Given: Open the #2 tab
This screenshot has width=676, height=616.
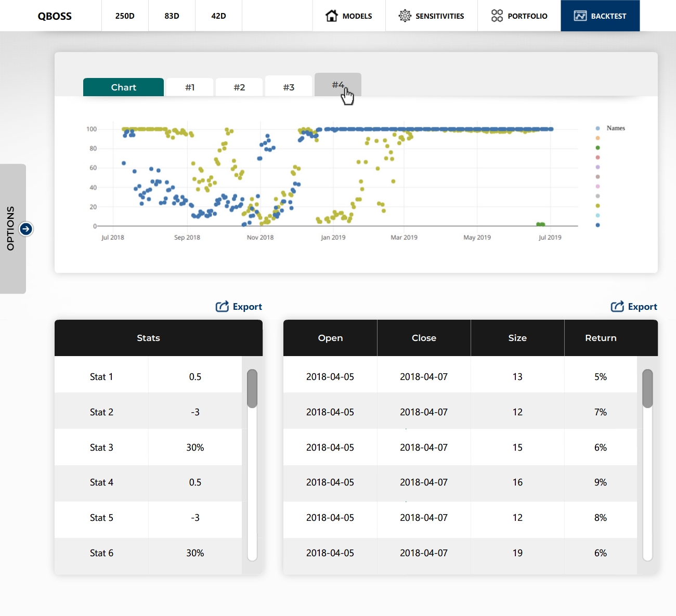Looking at the screenshot, I should pyautogui.click(x=239, y=87).
